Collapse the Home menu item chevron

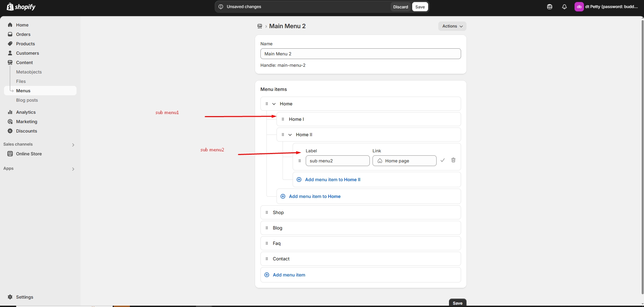(274, 104)
